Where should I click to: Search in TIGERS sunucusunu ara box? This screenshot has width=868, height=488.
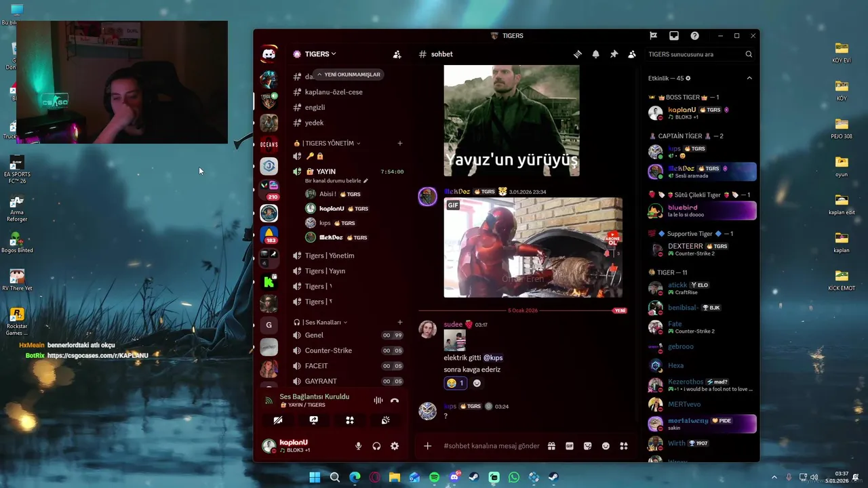pyautogui.click(x=700, y=54)
